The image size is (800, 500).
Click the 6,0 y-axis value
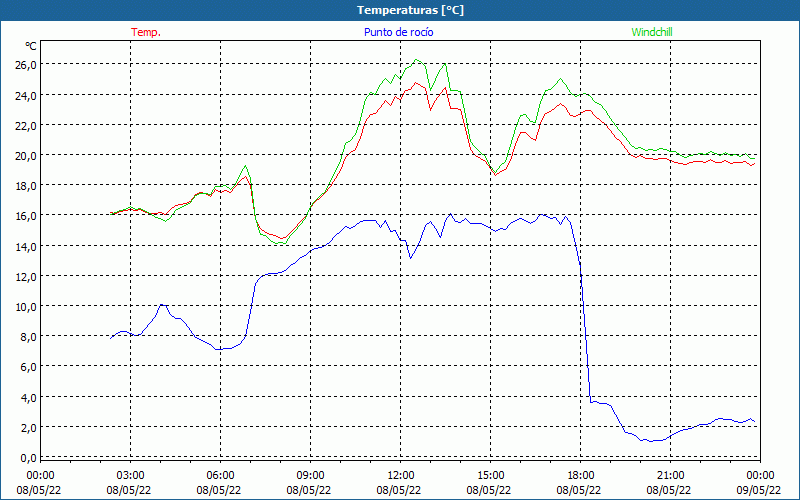point(28,367)
